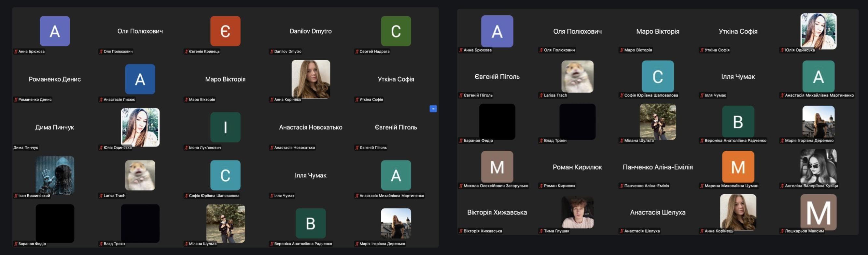Image resolution: width=868 pixels, height=255 pixels.
Task: Click the name label "Анастасія Лисюк"
Action: (119, 99)
